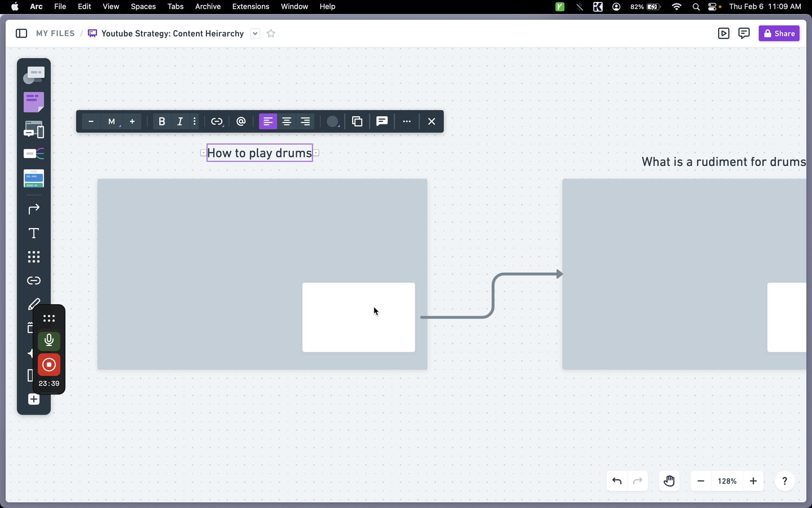Viewport: 812px width, 508px height.
Task: Increase text size with plus button
Action: click(x=132, y=121)
